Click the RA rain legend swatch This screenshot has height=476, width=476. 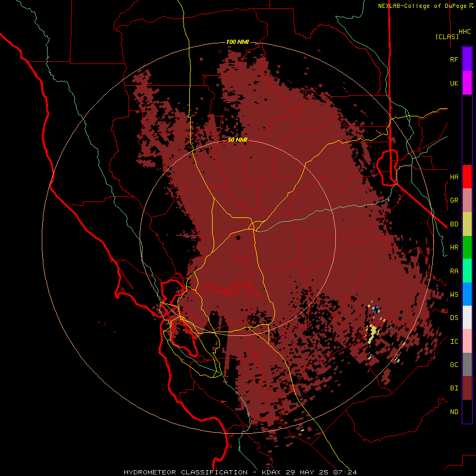pos(467,271)
